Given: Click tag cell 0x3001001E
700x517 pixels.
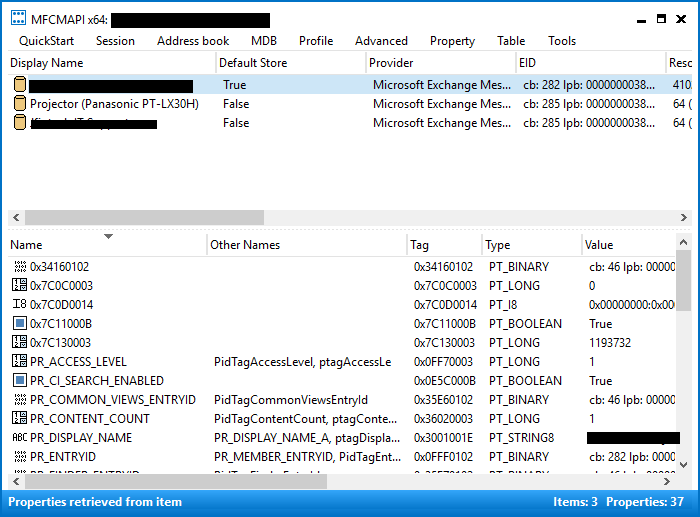Looking at the screenshot, I should 443,438.
